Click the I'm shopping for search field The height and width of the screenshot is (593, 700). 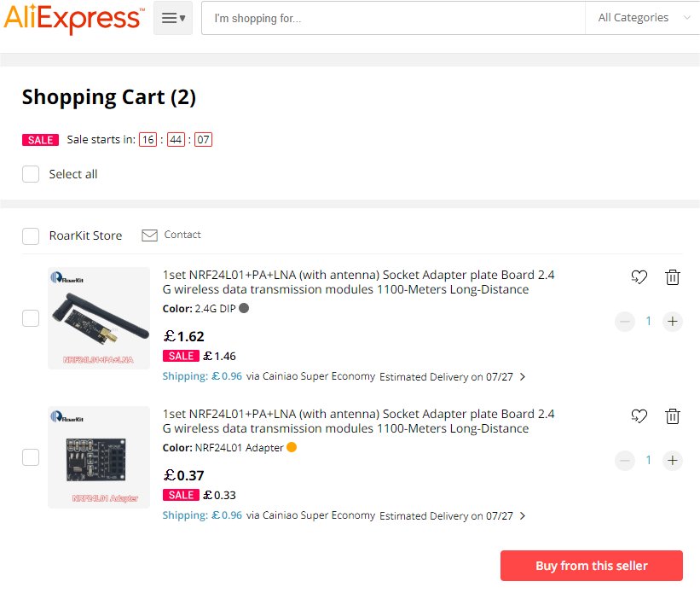[x=392, y=18]
